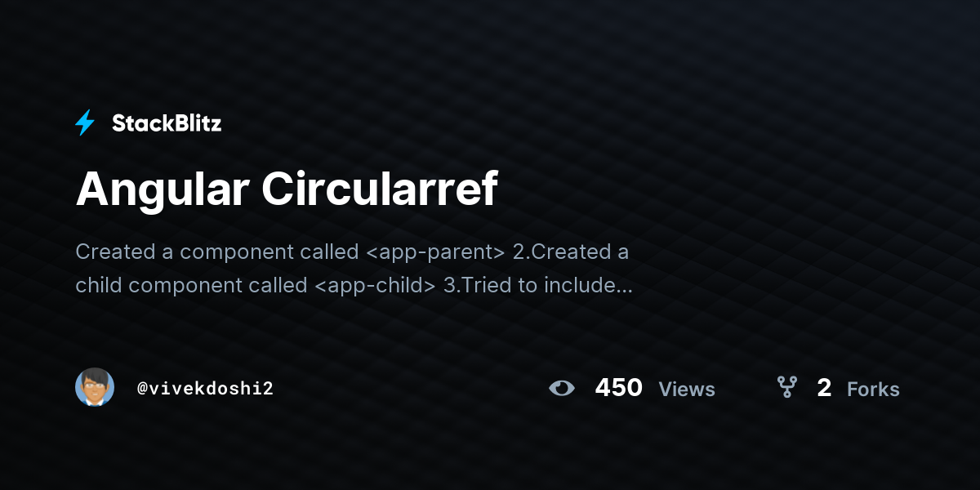Click the <app-child> tag in description
This screenshot has width=980, height=490.
[372, 286]
